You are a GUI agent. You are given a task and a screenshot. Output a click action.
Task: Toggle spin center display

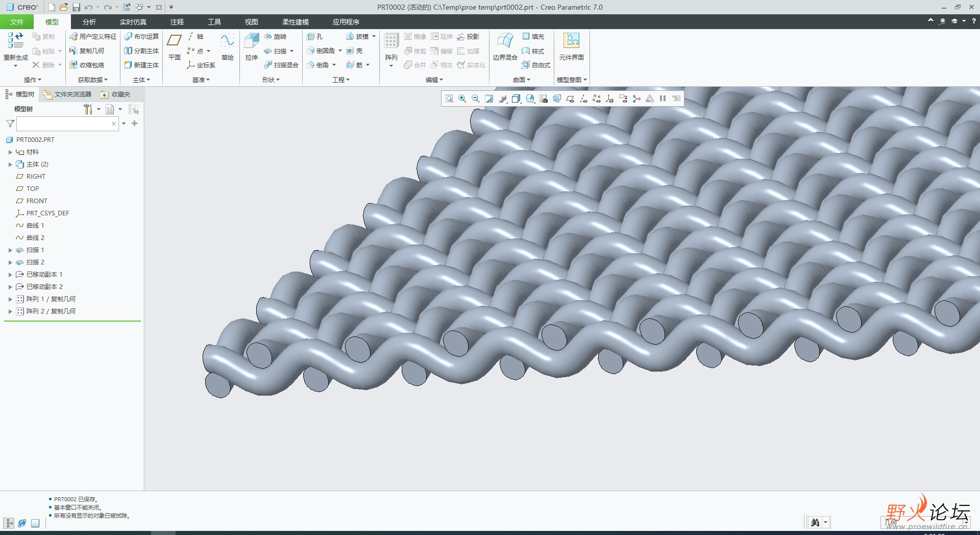pyautogui.click(x=636, y=99)
